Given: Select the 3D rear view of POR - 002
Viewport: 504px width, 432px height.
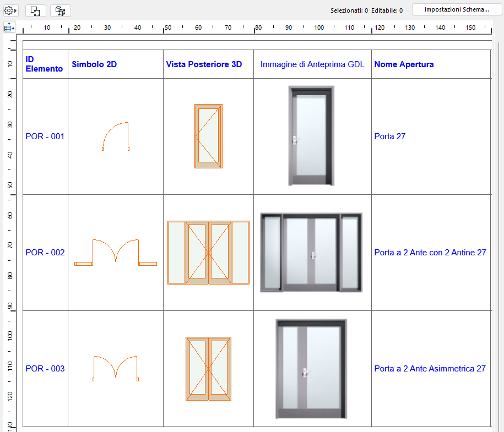Looking at the screenshot, I should pyautogui.click(x=208, y=253).
